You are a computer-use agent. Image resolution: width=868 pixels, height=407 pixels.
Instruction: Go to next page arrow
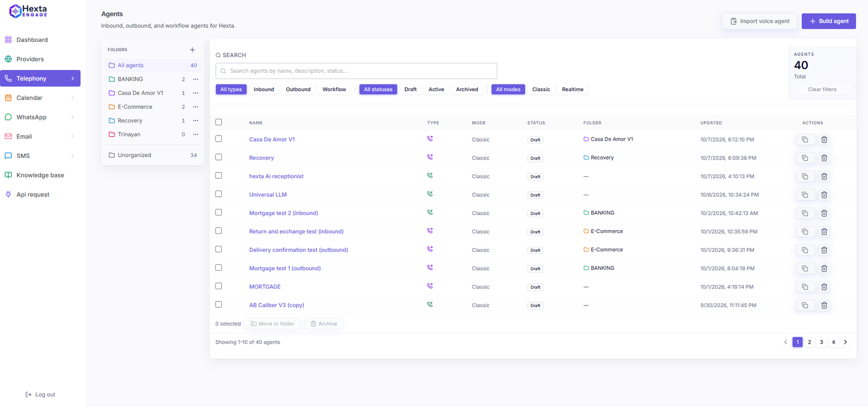click(845, 342)
